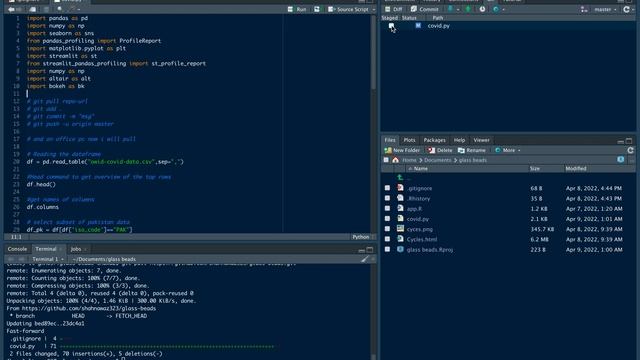640x360 pixels.
Task: Check the .Rhistory file checkbox
Action: coord(387,198)
